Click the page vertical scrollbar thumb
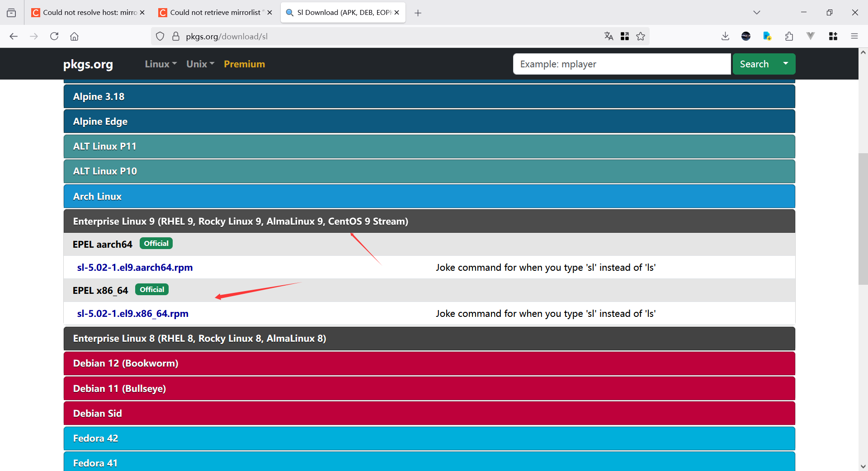 click(863, 219)
